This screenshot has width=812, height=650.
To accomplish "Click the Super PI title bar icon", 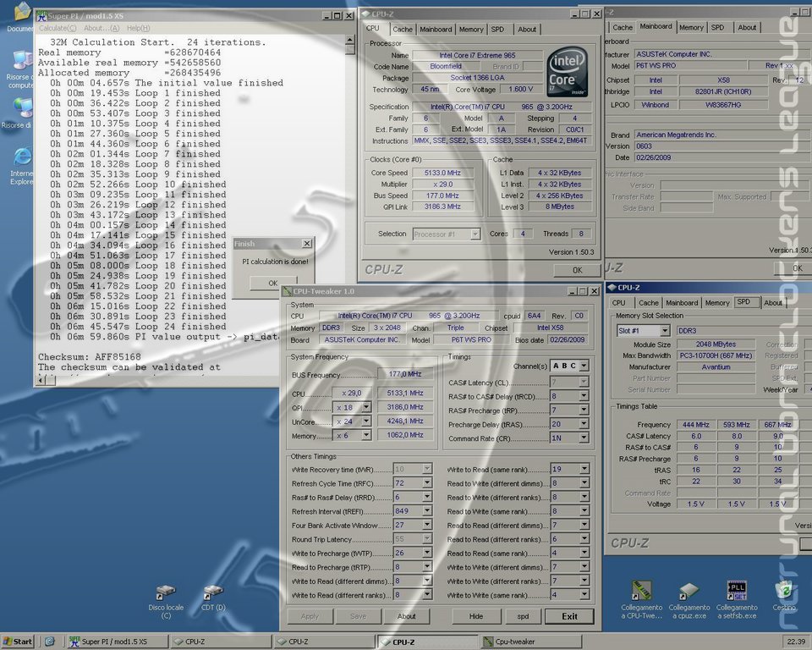I will tap(41, 16).
